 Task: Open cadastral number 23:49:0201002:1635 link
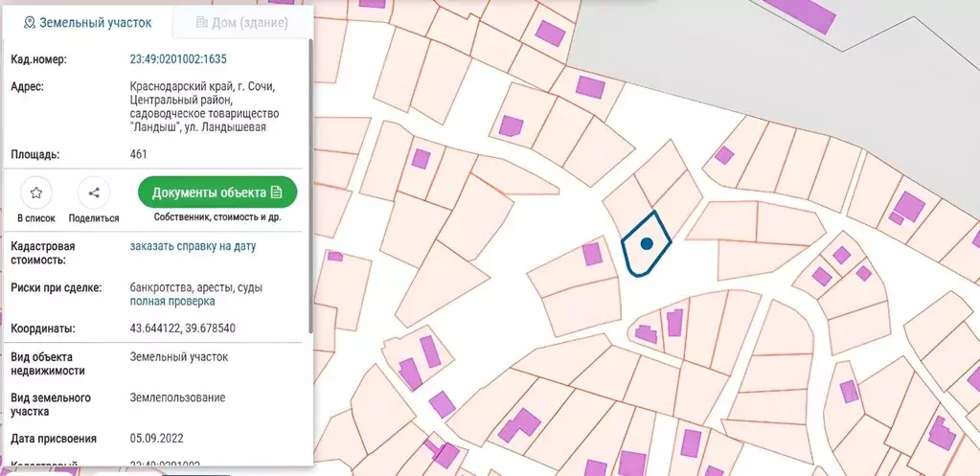point(178,59)
